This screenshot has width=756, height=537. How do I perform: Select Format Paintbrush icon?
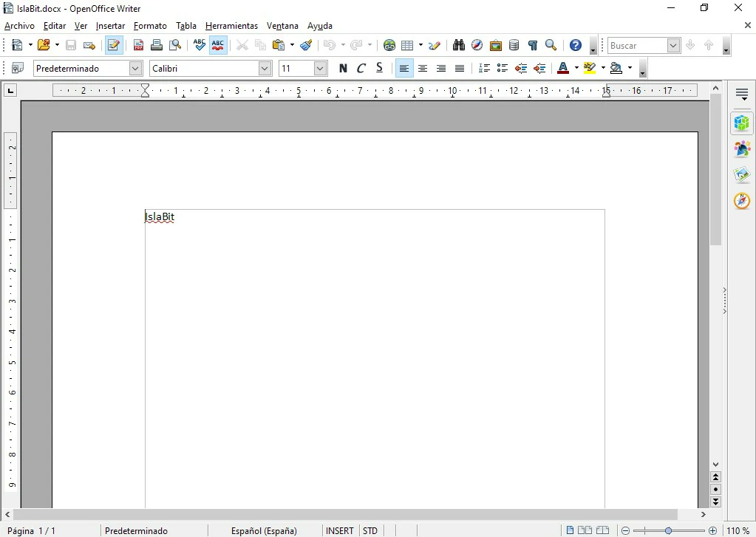306,45
